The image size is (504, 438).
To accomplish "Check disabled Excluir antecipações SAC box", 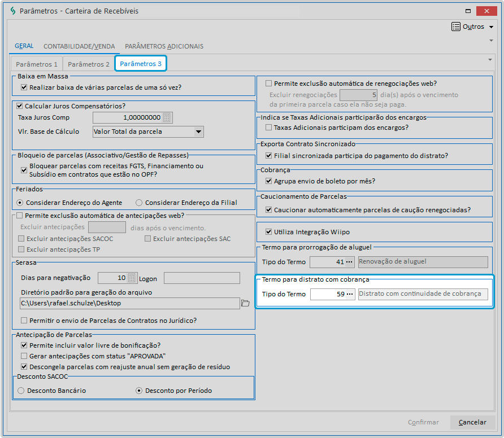I will [148, 239].
